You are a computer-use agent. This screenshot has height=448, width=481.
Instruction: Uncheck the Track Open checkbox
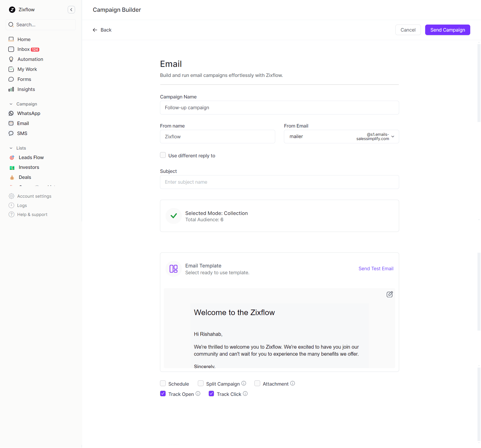pos(163,394)
